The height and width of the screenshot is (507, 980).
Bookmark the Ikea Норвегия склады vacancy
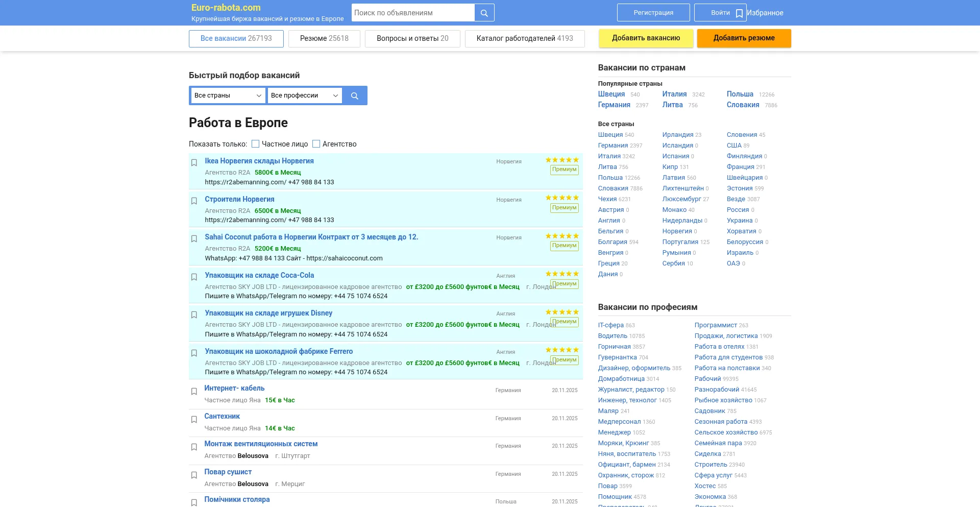(x=194, y=163)
